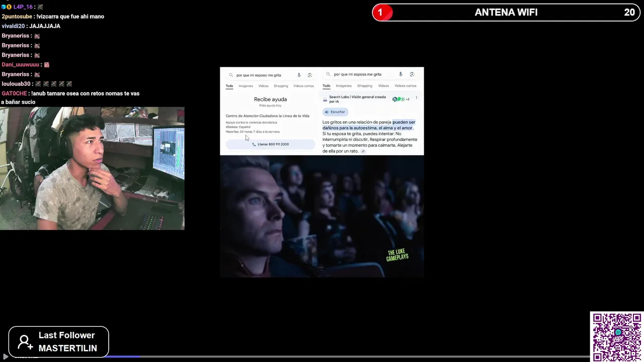Focus the 'por que mi esposo me grita' field
644x362 pixels.
[270, 75]
